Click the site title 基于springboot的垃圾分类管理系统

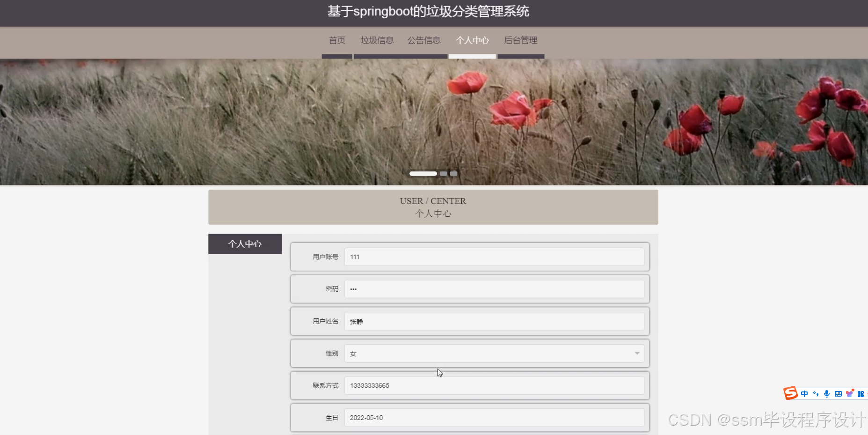click(x=428, y=11)
